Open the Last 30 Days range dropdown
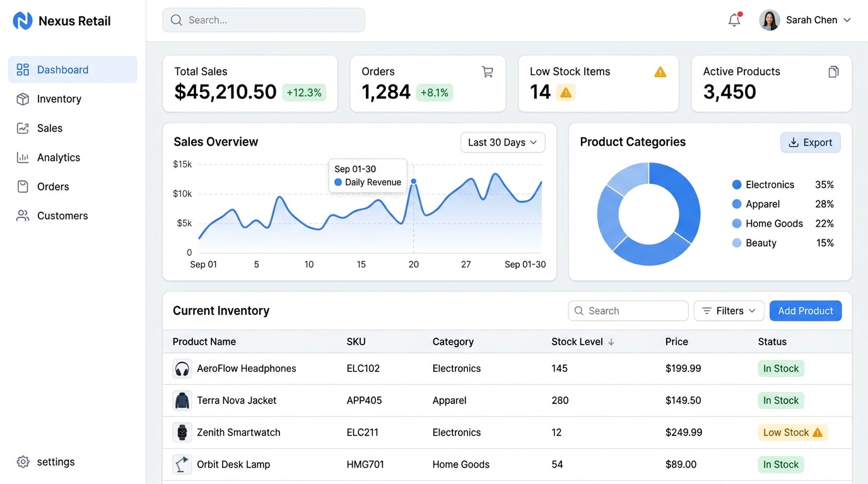 pyautogui.click(x=503, y=142)
